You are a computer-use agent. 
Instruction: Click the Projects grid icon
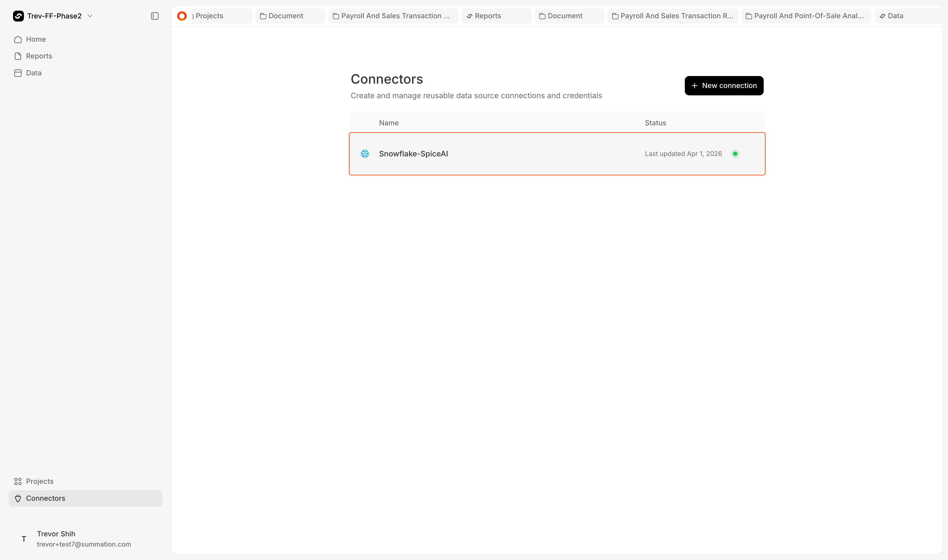tap(18, 481)
